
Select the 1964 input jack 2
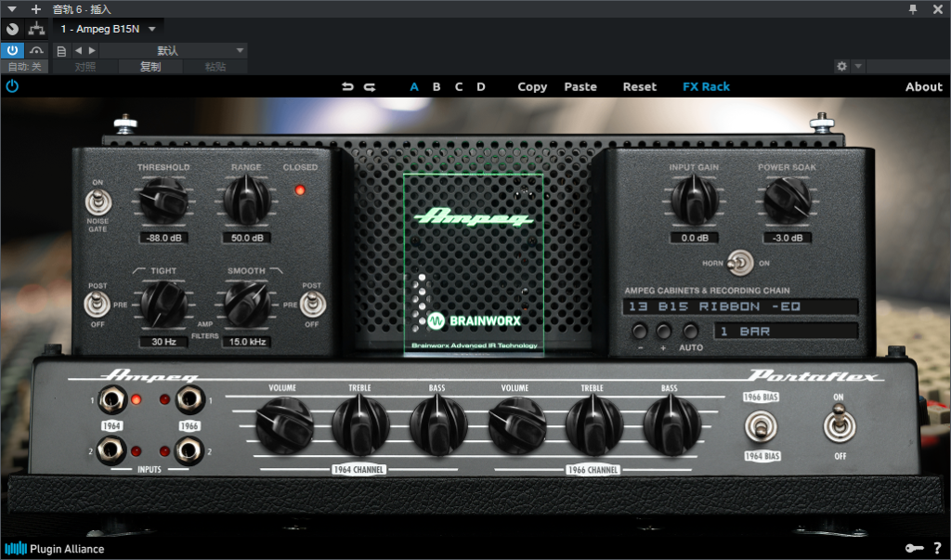111,450
